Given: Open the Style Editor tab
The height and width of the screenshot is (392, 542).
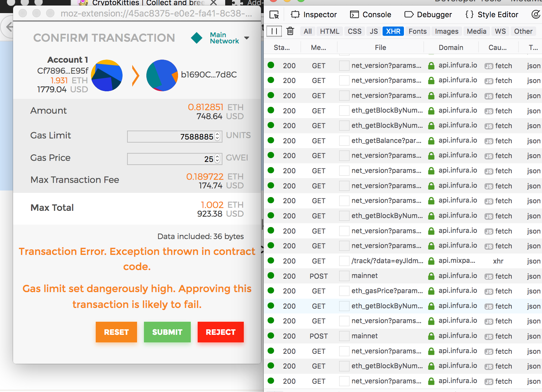Looking at the screenshot, I should tap(492, 14).
